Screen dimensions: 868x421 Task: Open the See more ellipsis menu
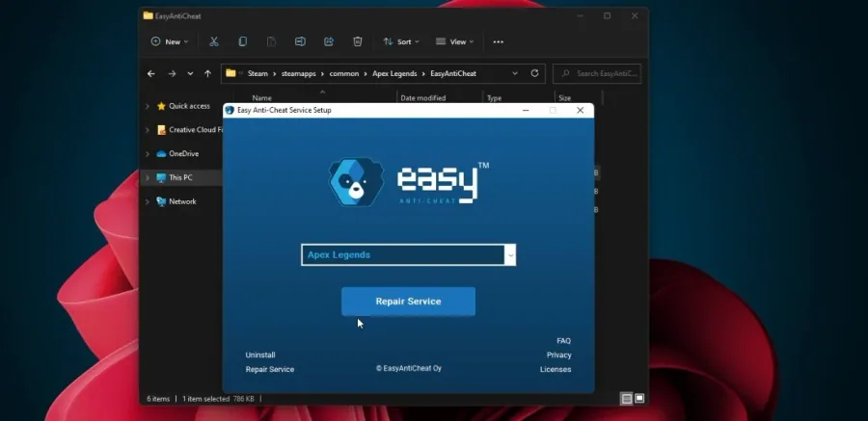499,42
